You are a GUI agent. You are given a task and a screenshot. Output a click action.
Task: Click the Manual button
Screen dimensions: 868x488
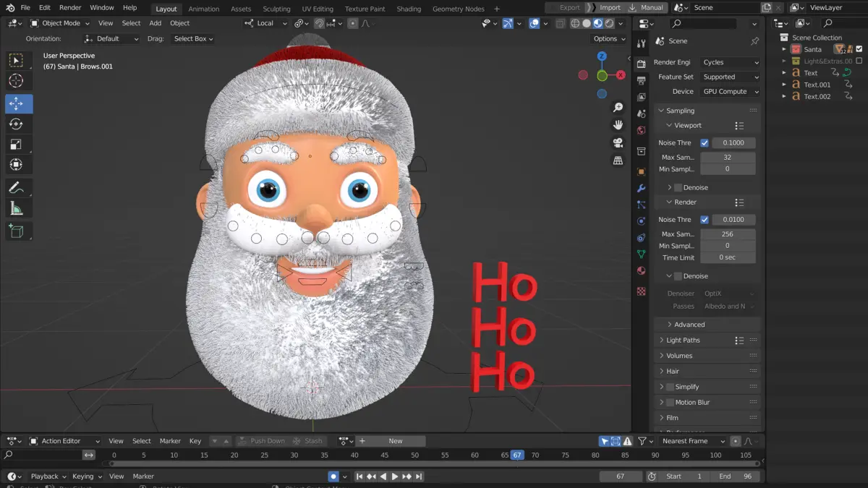point(647,8)
